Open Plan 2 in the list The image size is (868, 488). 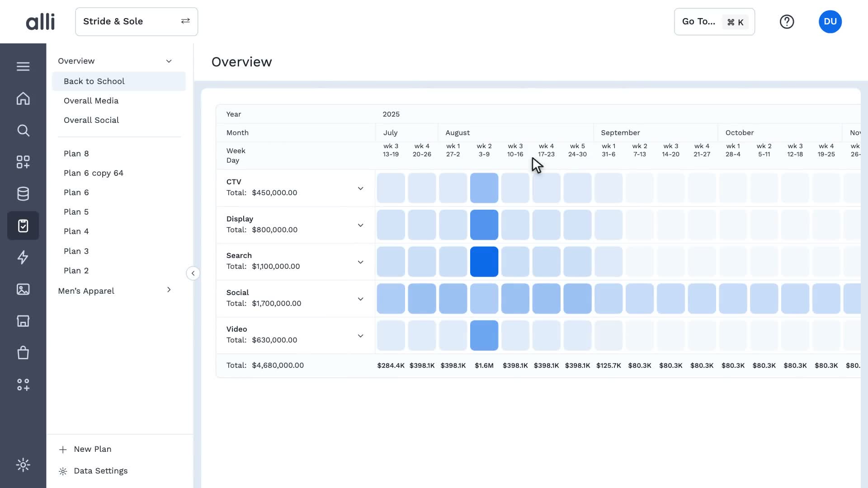76,271
